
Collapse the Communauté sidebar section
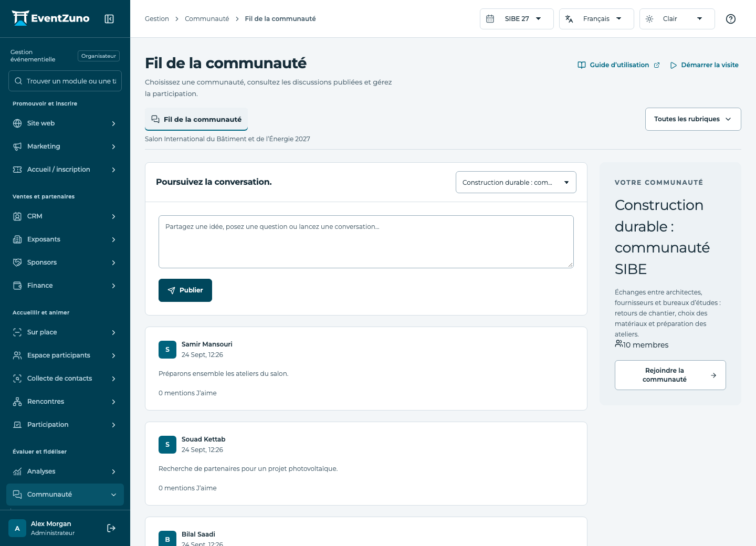[65, 495]
